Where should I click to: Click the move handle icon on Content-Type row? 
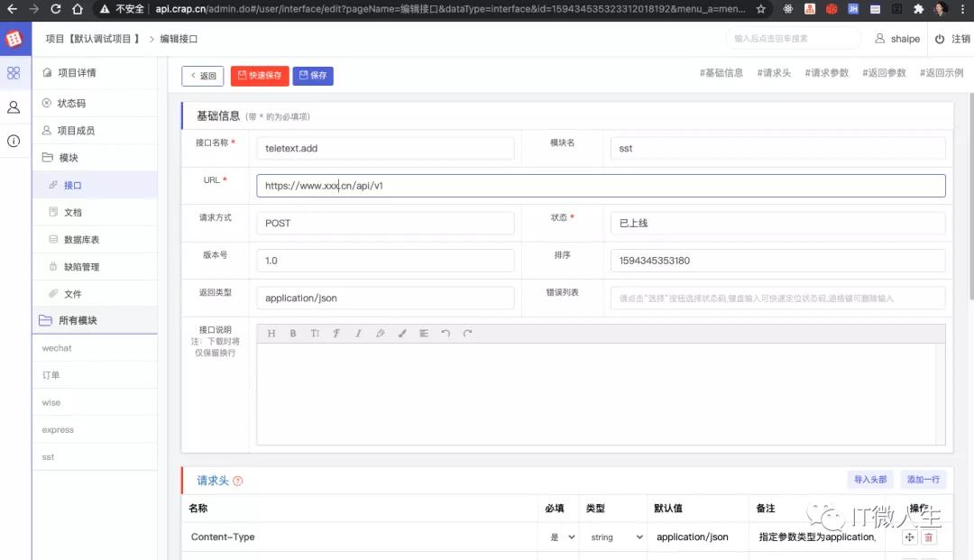[909, 537]
